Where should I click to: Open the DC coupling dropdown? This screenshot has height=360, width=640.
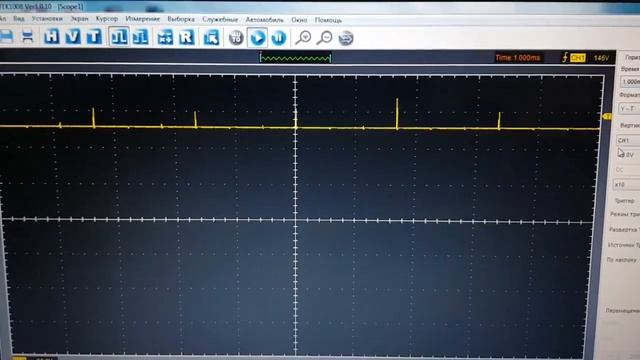(x=627, y=170)
